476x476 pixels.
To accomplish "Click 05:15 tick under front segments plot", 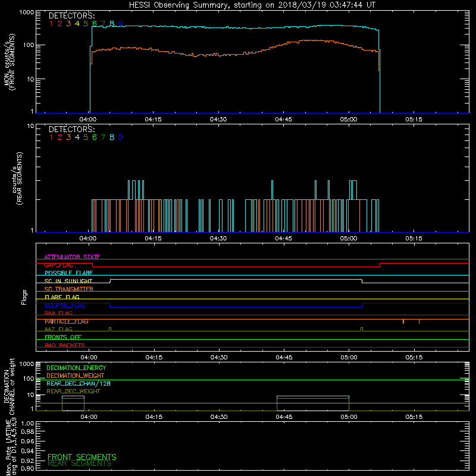I will (x=414, y=120).
